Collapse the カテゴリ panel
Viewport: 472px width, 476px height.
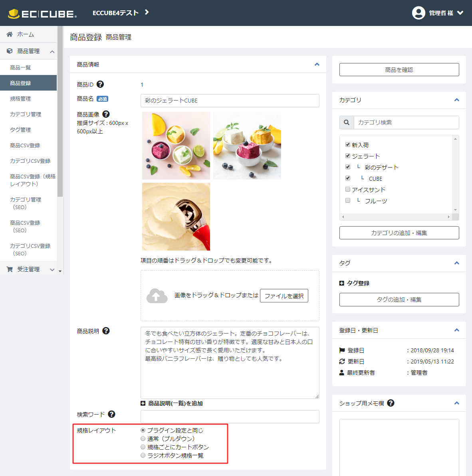(456, 100)
